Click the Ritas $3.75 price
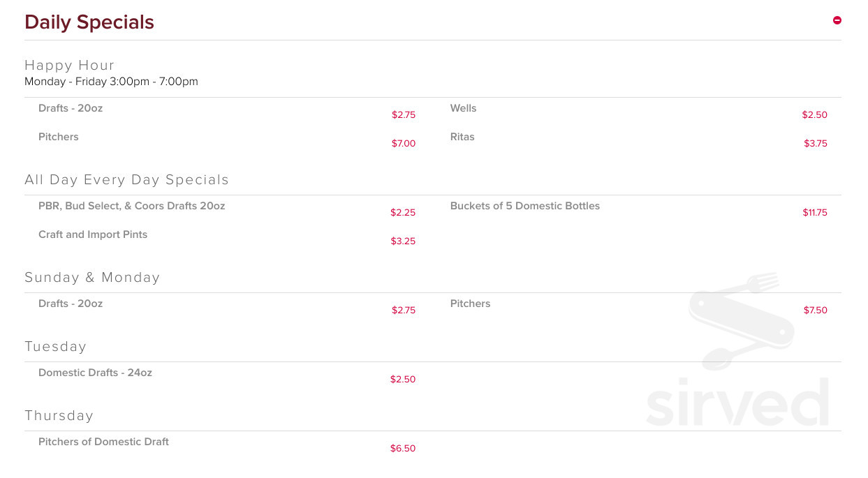This screenshot has height=478, width=868. (816, 143)
